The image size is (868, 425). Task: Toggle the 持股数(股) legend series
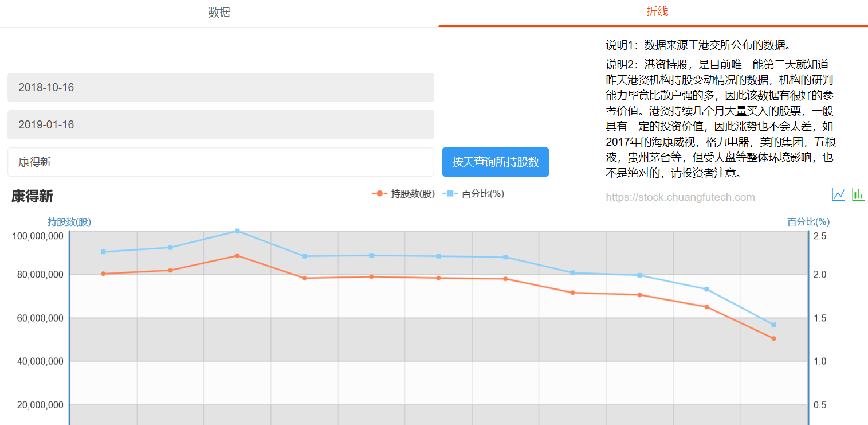[x=404, y=194]
